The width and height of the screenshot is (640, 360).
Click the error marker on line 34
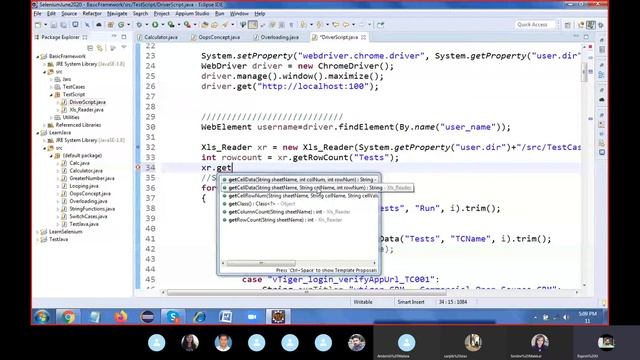[138, 167]
